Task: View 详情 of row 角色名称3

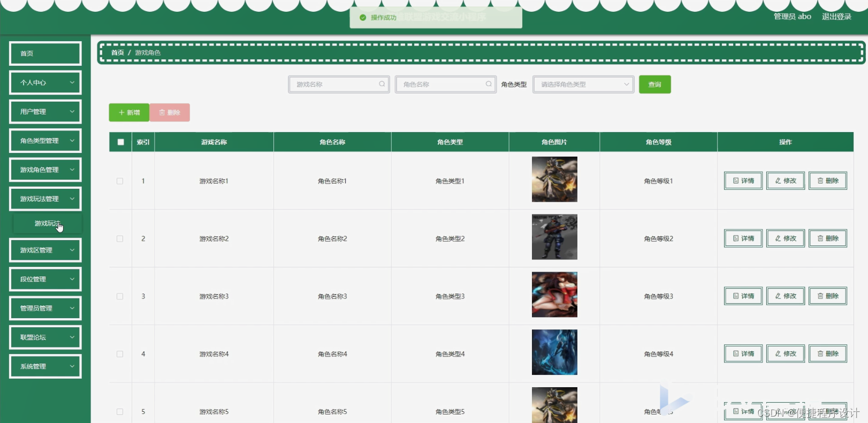Action: [743, 296]
